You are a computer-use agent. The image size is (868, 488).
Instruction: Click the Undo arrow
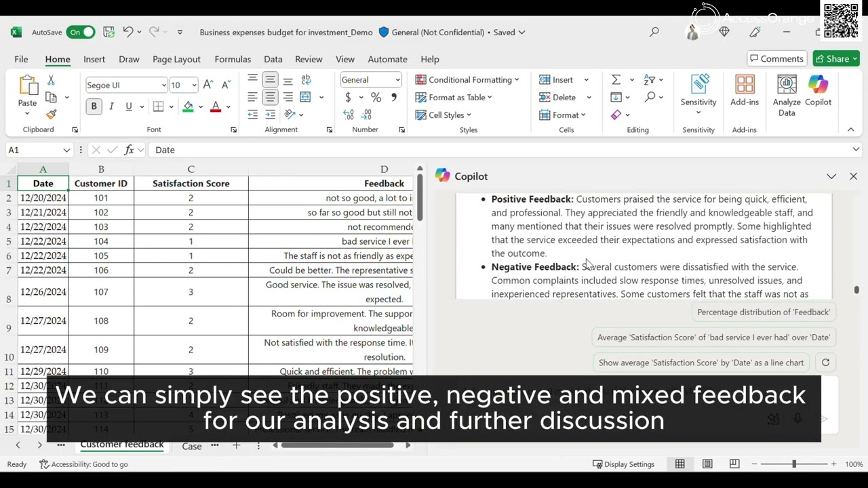(128, 32)
